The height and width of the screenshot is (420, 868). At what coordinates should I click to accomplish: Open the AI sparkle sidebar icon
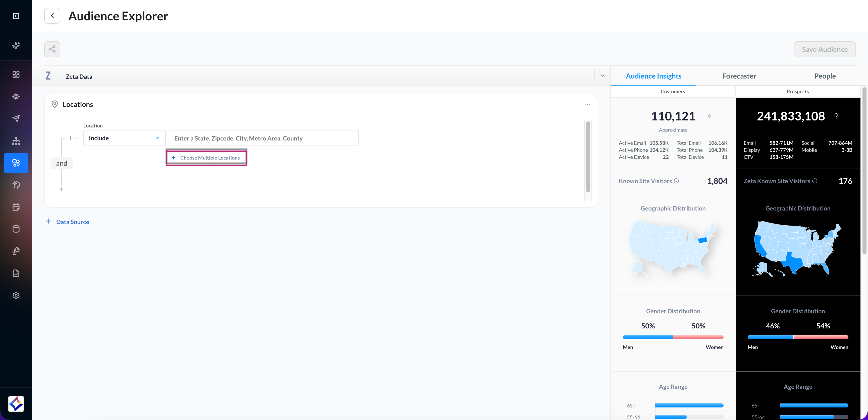click(x=16, y=46)
